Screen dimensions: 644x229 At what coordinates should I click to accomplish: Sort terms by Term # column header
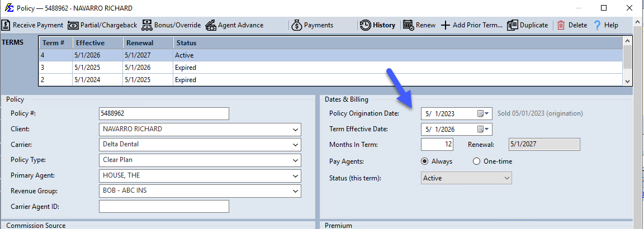click(56, 42)
